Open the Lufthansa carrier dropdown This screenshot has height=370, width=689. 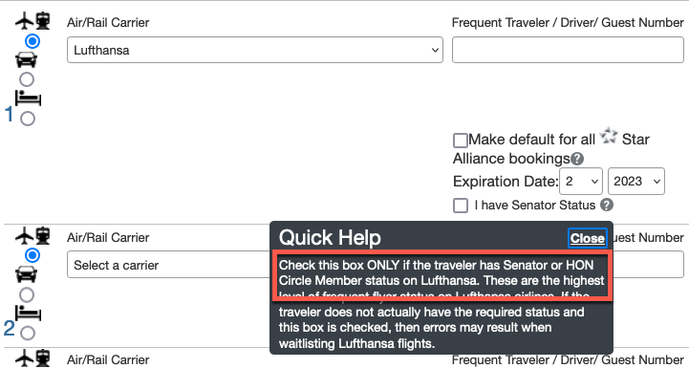click(255, 50)
